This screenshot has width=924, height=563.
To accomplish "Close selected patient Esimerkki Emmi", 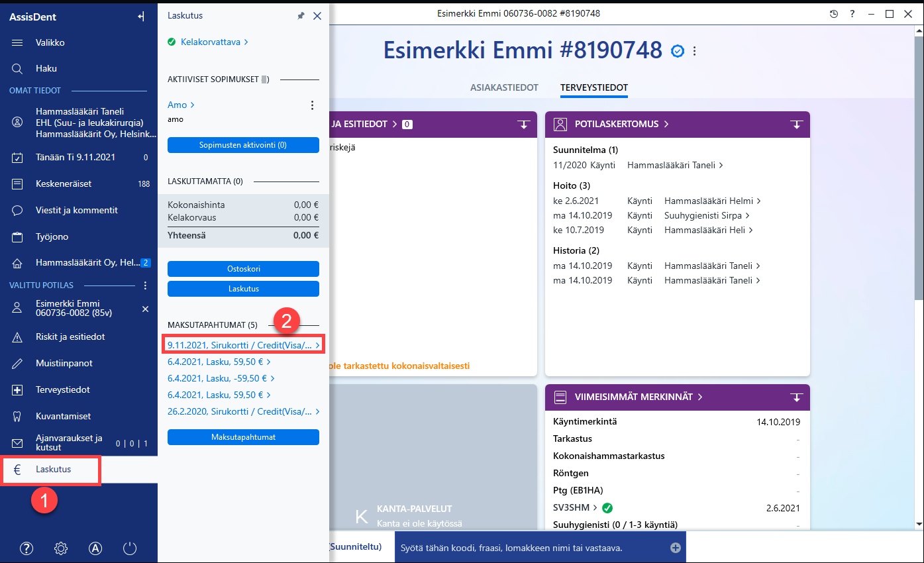I will tap(146, 309).
